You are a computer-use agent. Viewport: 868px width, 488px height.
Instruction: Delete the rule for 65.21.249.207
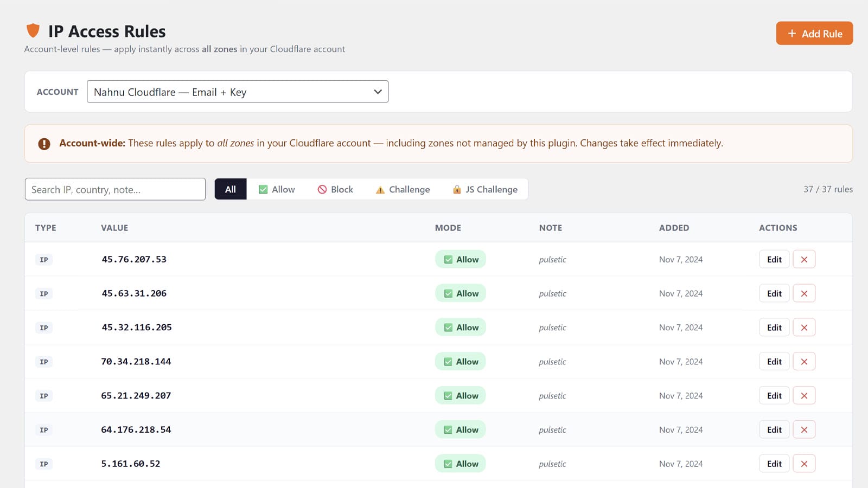[x=804, y=396]
